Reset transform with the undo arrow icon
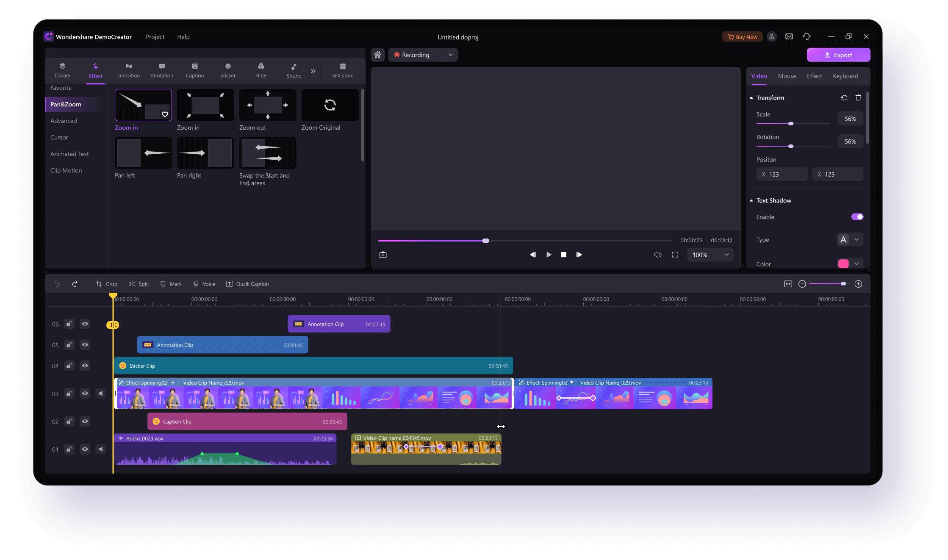 [x=844, y=98]
